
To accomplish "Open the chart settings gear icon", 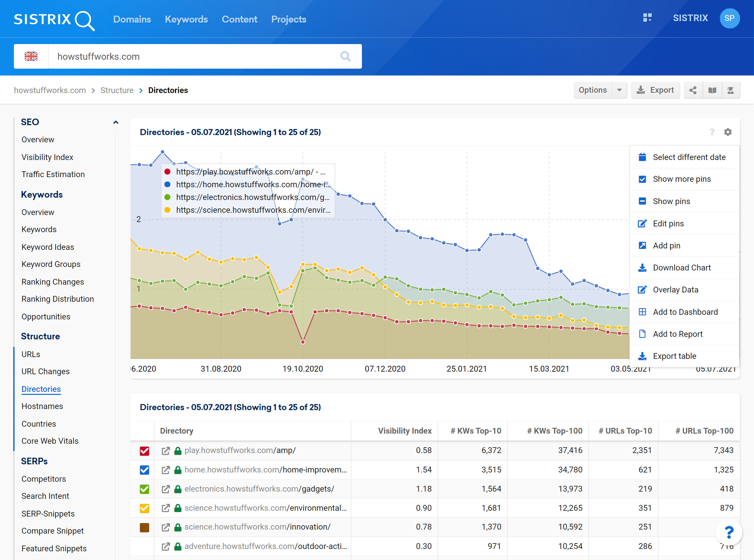I will click(x=728, y=132).
